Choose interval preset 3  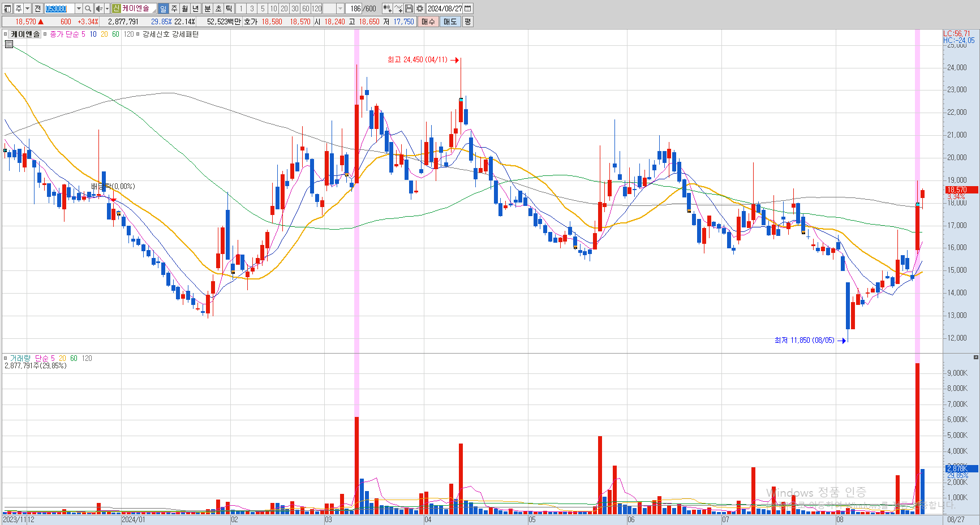click(252, 8)
